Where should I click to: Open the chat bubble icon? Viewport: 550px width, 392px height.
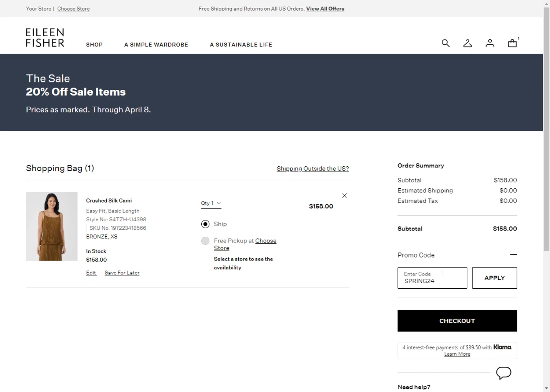coord(503,373)
